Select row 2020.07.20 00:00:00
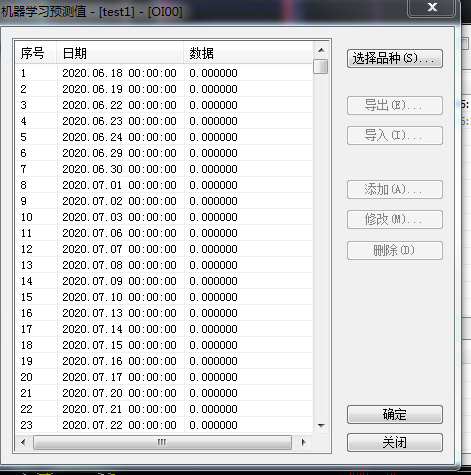The width and height of the screenshot is (471, 475). tap(164, 393)
